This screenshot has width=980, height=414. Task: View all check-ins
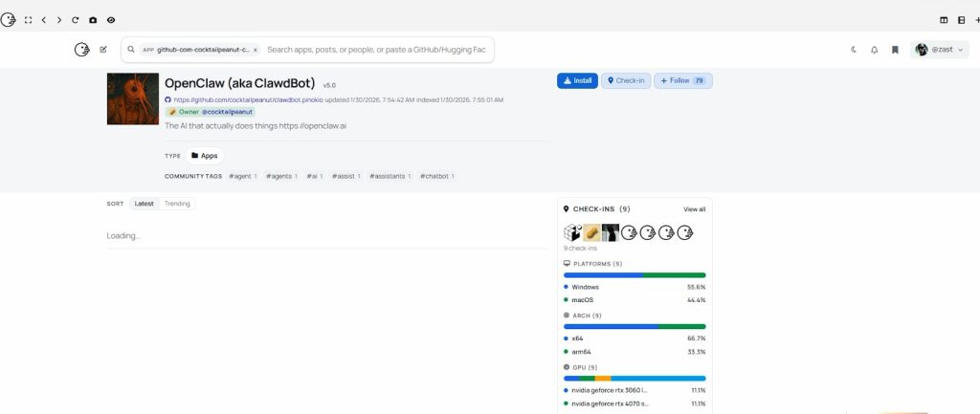[695, 209]
